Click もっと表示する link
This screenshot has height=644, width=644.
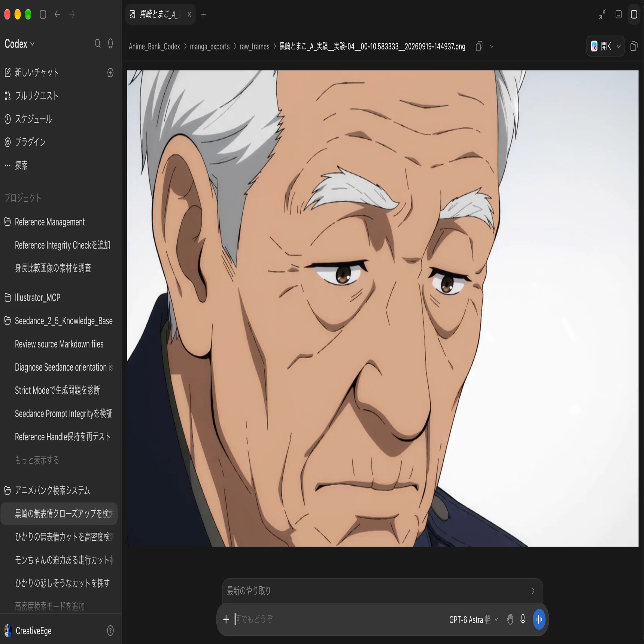pyautogui.click(x=37, y=460)
